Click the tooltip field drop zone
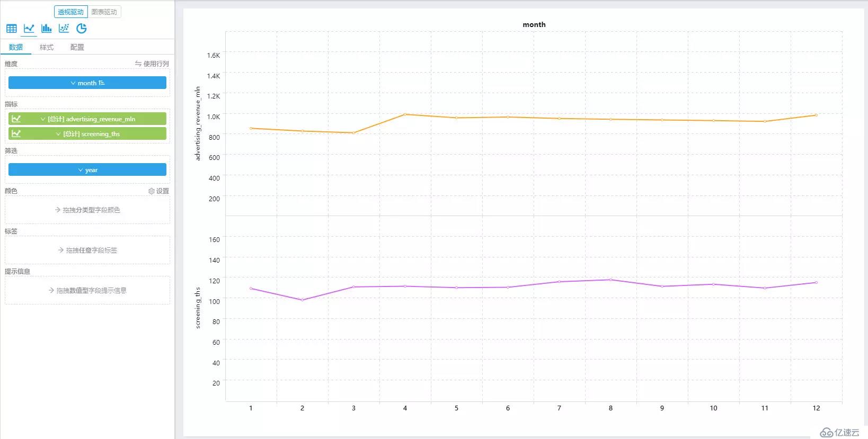 pyautogui.click(x=87, y=290)
